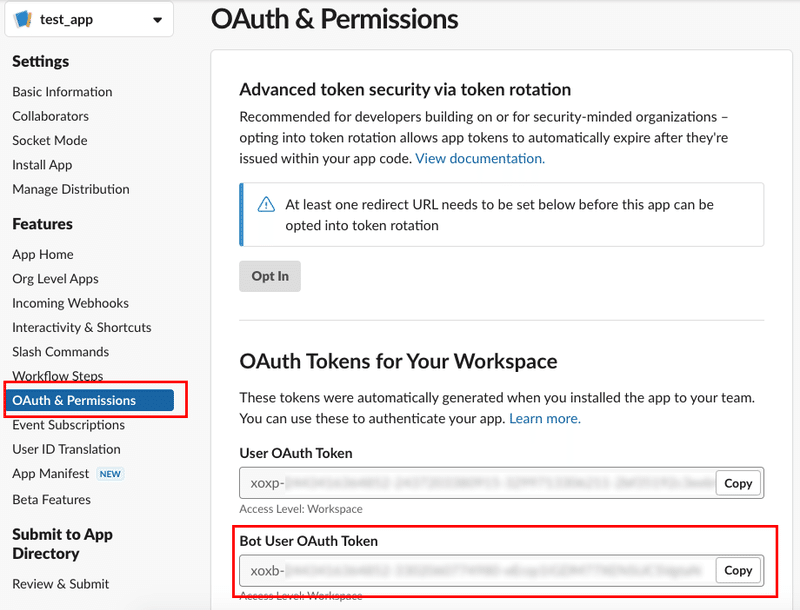Open Basic Information settings
800x610 pixels.
point(62,92)
